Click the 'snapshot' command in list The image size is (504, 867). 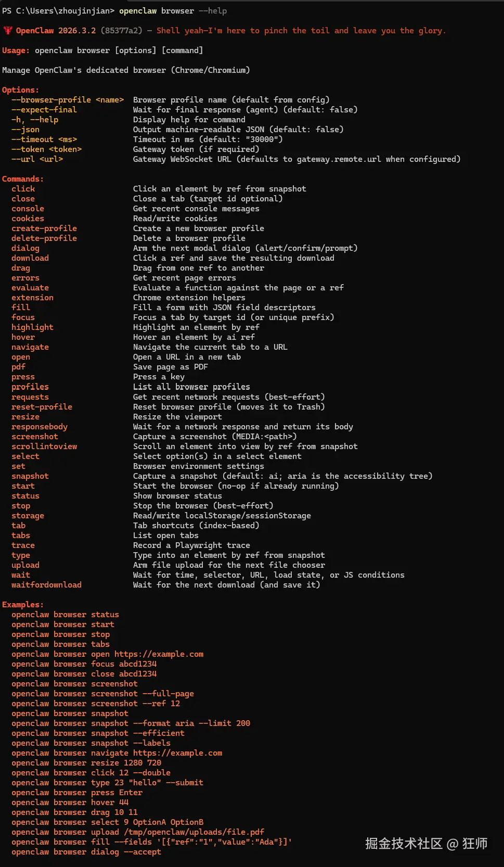pyautogui.click(x=30, y=476)
